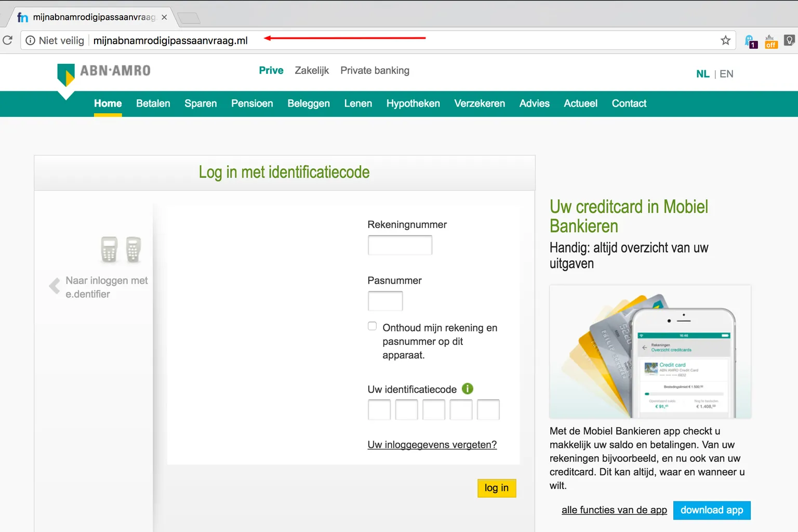
Task: Tick 'Onthoud mijn rekening en pasnummer' checkbox
Action: (373, 326)
